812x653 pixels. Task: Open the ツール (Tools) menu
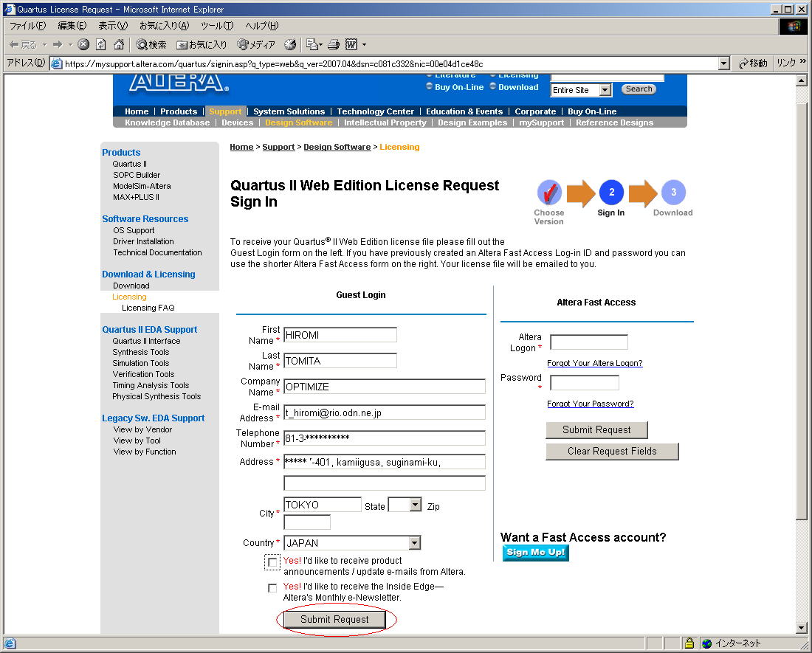[217, 26]
